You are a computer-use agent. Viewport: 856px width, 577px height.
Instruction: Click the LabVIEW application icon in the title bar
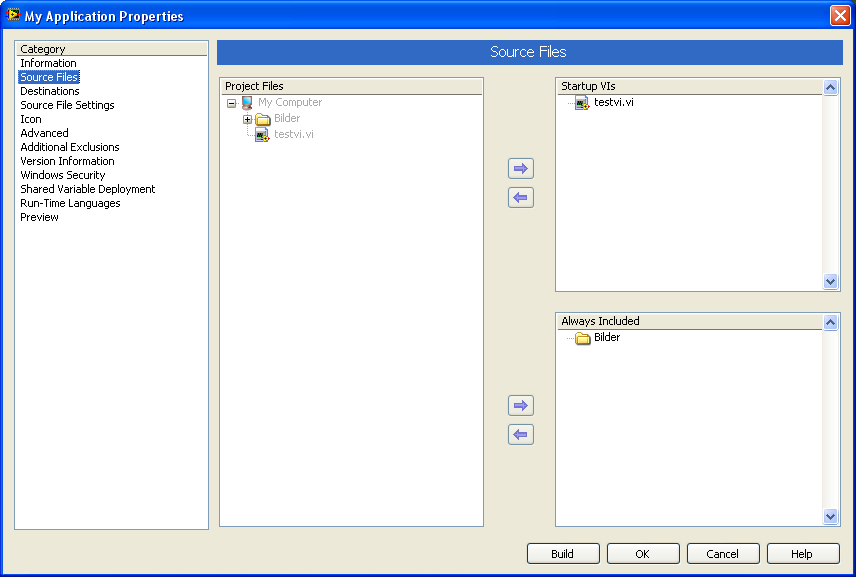pos(13,15)
